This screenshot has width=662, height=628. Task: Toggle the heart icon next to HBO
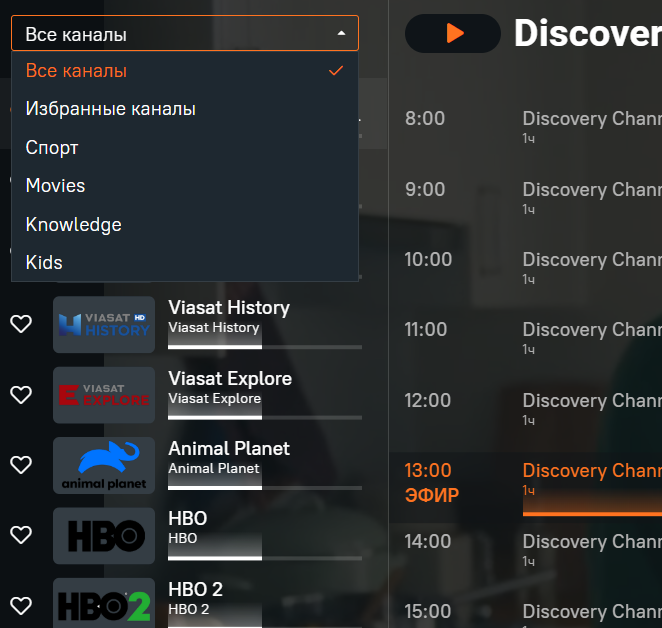coord(21,535)
